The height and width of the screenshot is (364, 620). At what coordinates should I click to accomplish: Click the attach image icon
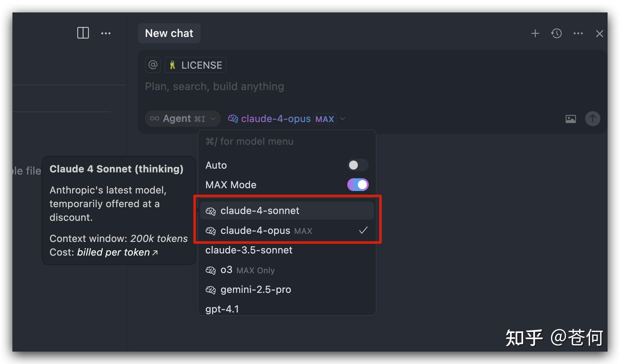point(570,119)
